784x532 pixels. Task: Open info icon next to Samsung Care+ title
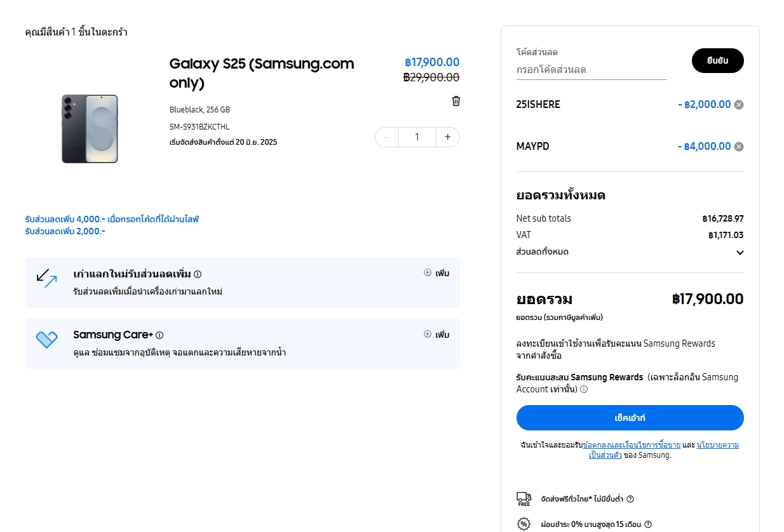(x=159, y=335)
